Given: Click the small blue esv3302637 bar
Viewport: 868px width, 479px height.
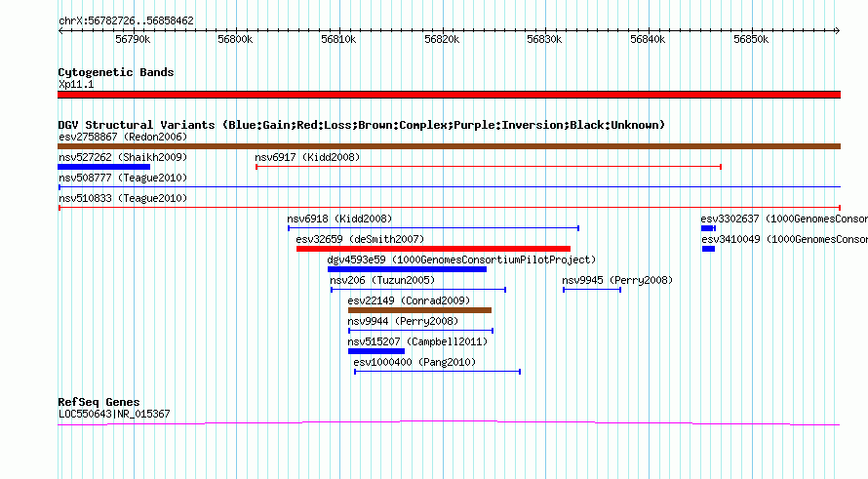Looking at the screenshot, I should pyautogui.click(x=708, y=228).
